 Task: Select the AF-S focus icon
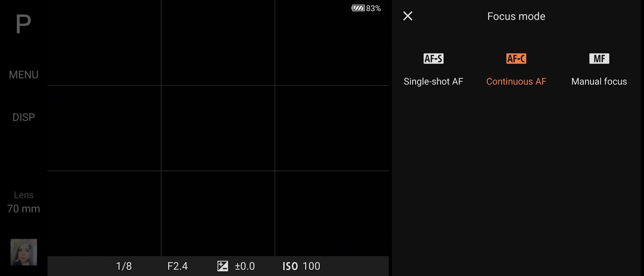point(433,59)
